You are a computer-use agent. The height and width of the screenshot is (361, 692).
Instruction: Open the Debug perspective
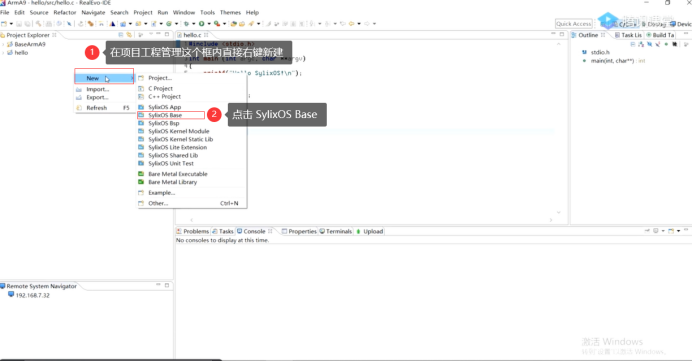[654, 24]
